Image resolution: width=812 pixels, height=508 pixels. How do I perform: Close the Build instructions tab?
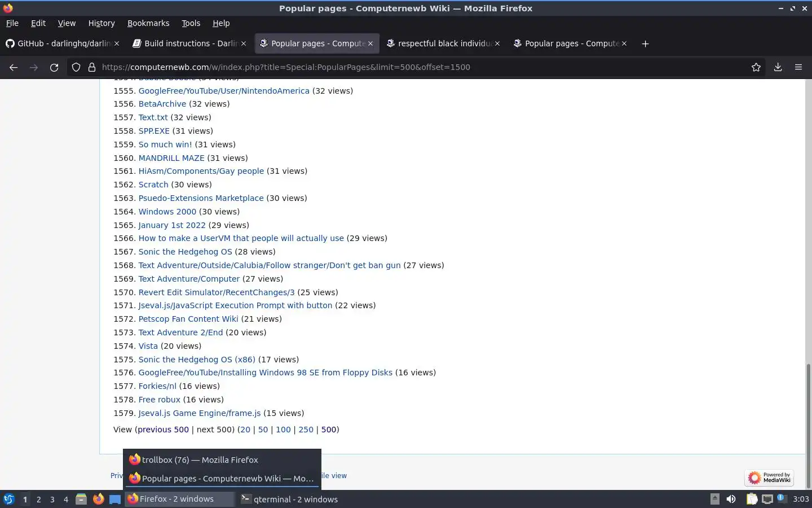tap(244, 43)
